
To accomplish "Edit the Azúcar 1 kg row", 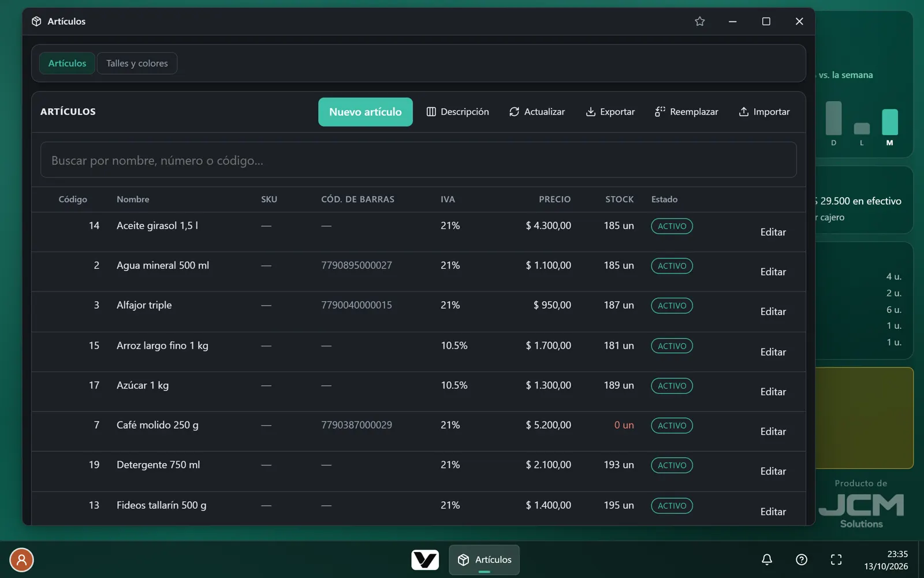I will point(773,392).
